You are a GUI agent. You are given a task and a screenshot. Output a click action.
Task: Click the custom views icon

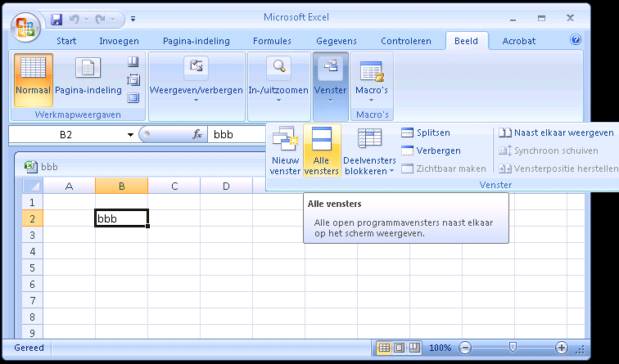pyautogui.click(x=133, y=80)
